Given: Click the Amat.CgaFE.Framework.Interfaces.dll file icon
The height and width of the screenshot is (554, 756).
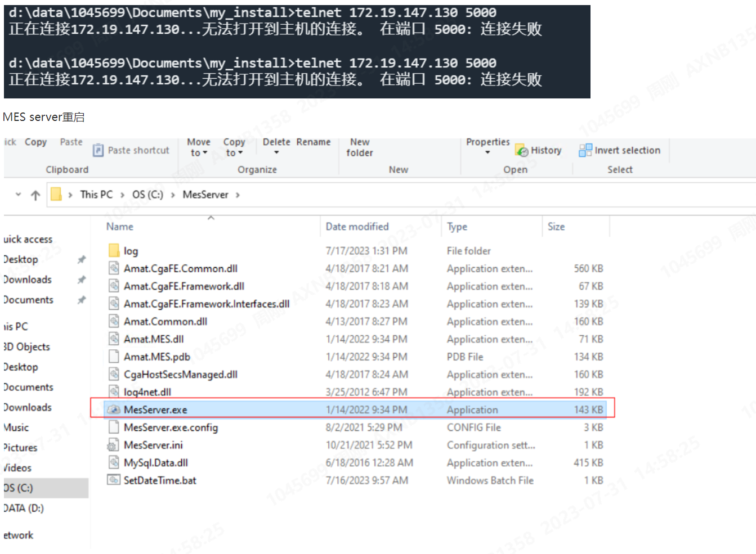Looking at the screenshot, I should pos(114,304).
